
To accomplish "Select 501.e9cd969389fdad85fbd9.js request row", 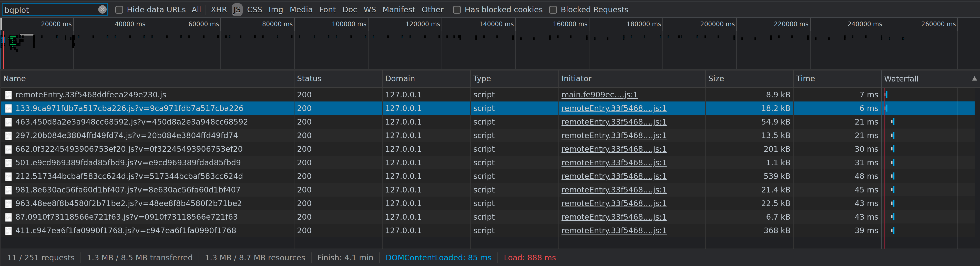I will (x=487, y=162).
